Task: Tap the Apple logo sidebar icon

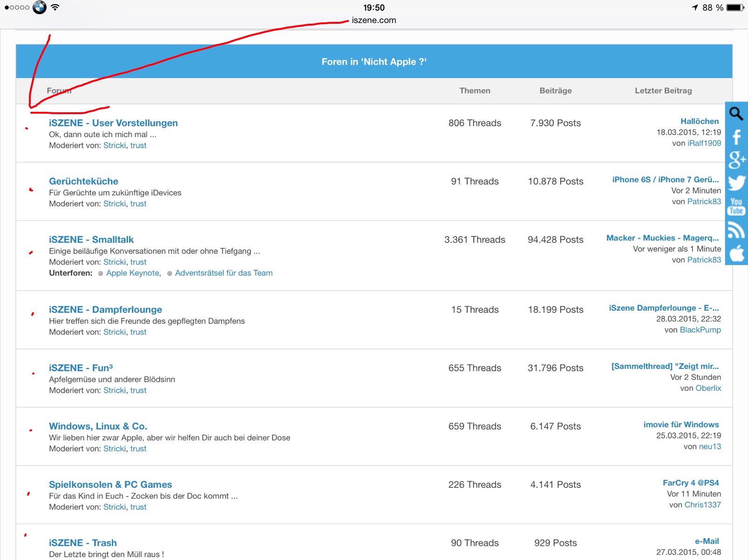Action: [x=736, y=253]
